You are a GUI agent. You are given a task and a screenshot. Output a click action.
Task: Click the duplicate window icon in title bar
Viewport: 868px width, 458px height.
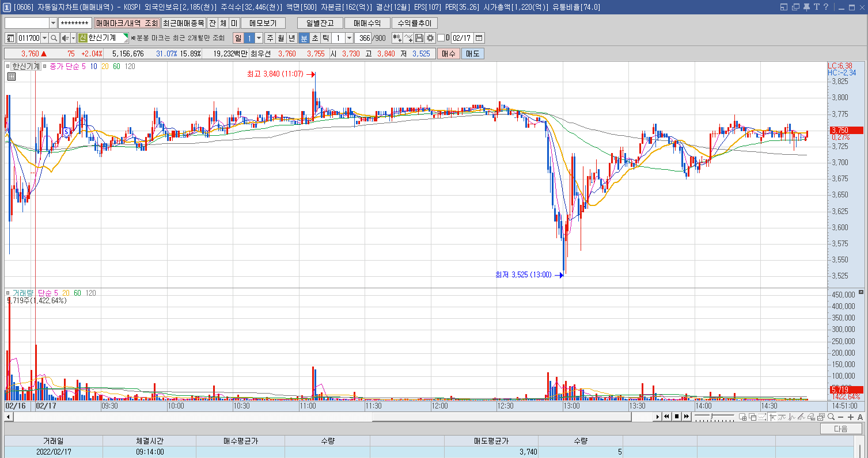point(795,7)
